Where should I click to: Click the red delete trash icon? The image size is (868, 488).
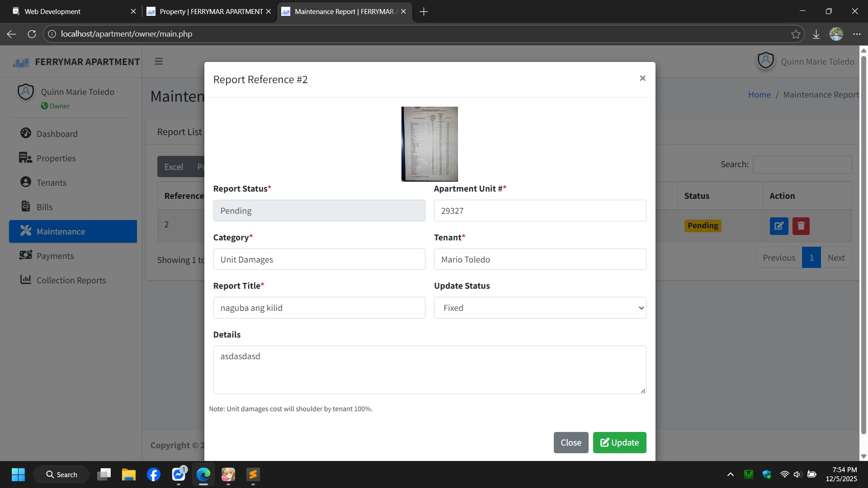pyautogui.click(x=801, y=226)
